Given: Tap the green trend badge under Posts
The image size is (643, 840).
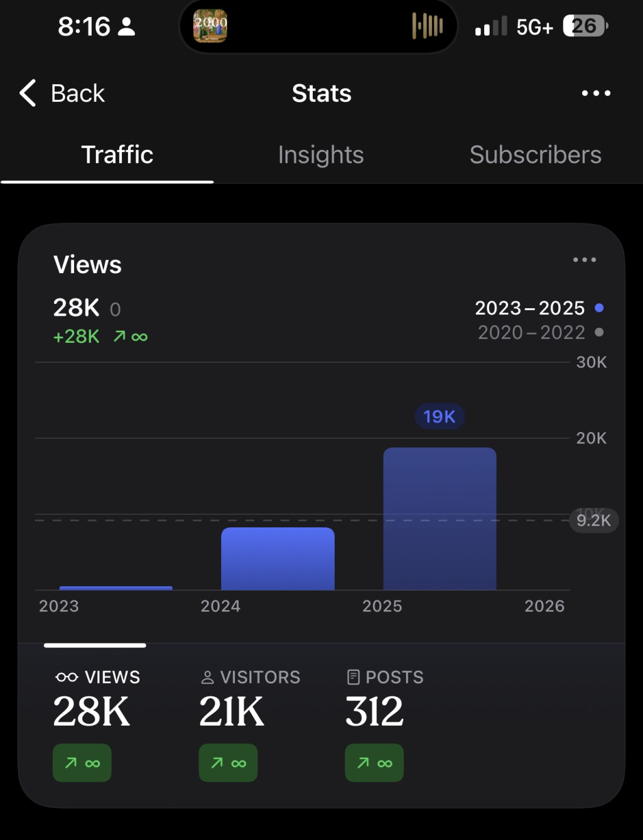Looking at the screenshot, I should [x=374, y=763].
